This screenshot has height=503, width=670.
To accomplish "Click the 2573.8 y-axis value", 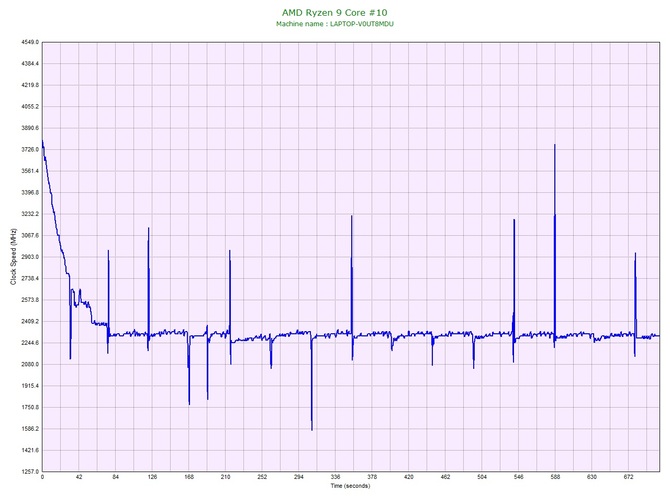I will coord(29,300).
